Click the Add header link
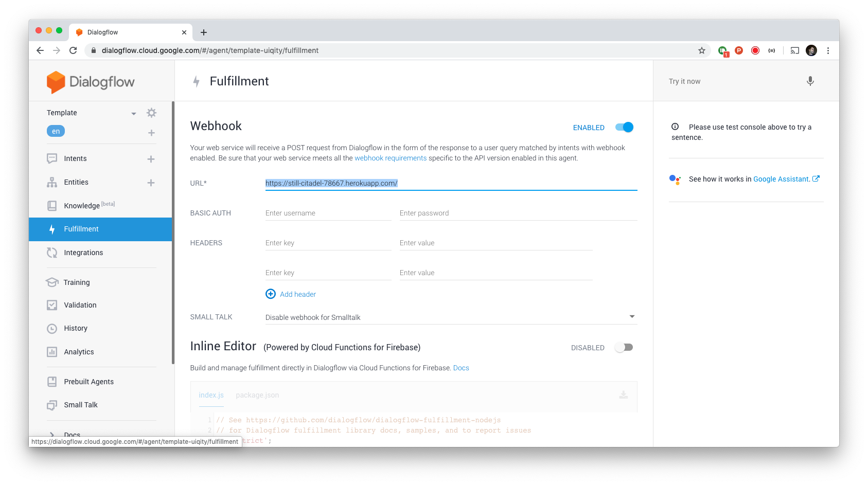 (298, 294)
